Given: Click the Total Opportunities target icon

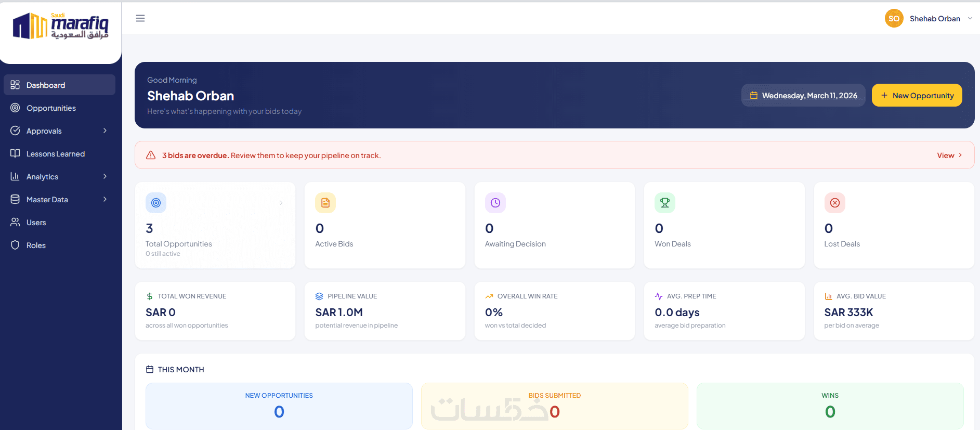Looking at the screenshot, I should [x=156, y=203].
